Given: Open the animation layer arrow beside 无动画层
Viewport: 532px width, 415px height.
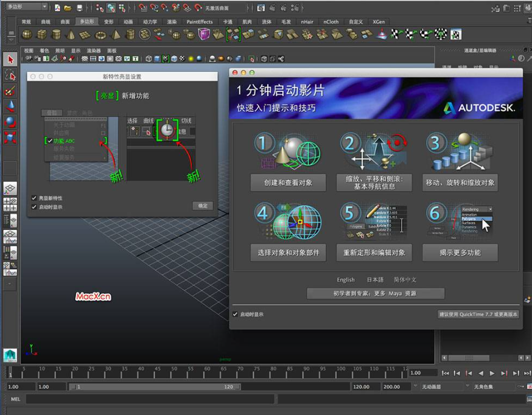Looking at the screenshot, I should tap(416, 386).
